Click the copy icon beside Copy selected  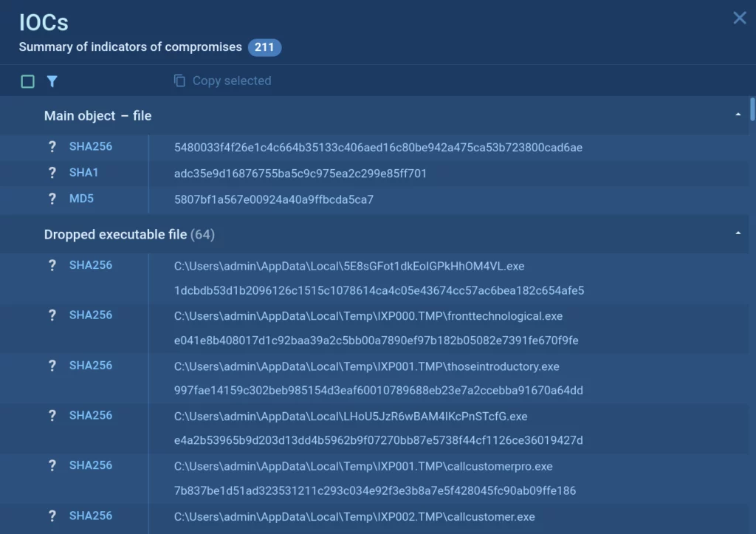coord(179,81)
